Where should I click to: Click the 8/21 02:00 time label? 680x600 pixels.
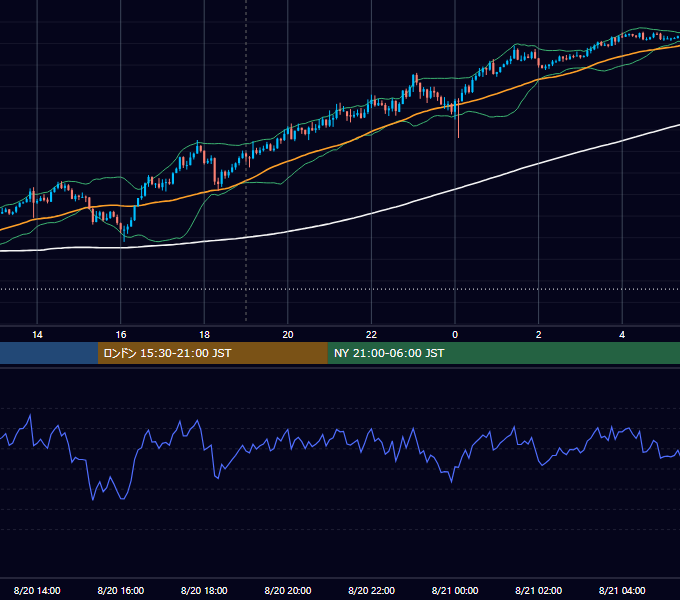pos(539,590)
